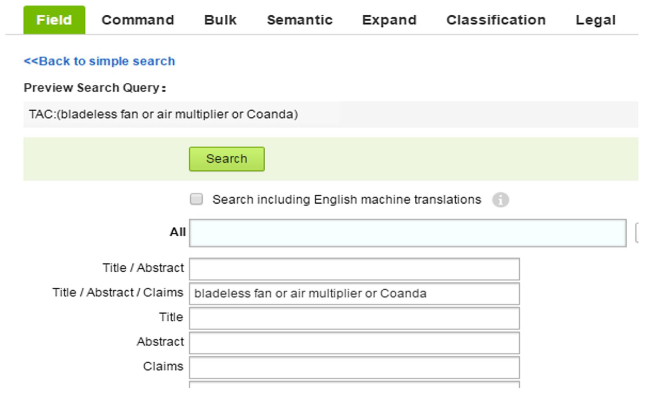The image size is (656, 393).
Task: Click inside the Abstract input field
Action: click(354, 343)
